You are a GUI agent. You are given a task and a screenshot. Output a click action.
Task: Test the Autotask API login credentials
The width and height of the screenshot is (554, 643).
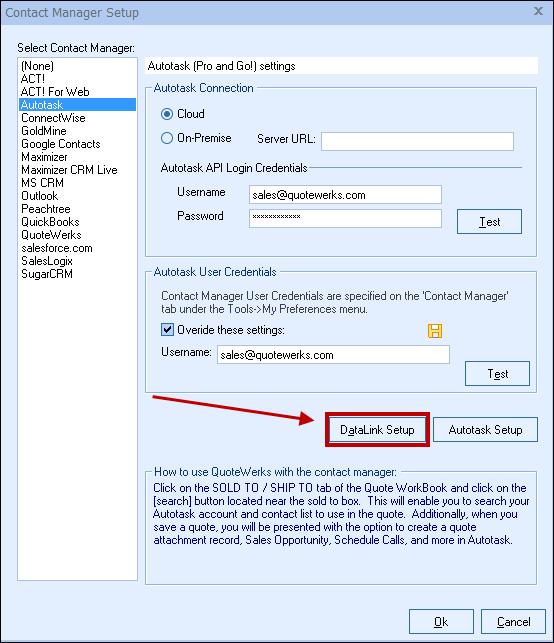tap(489, 222)
